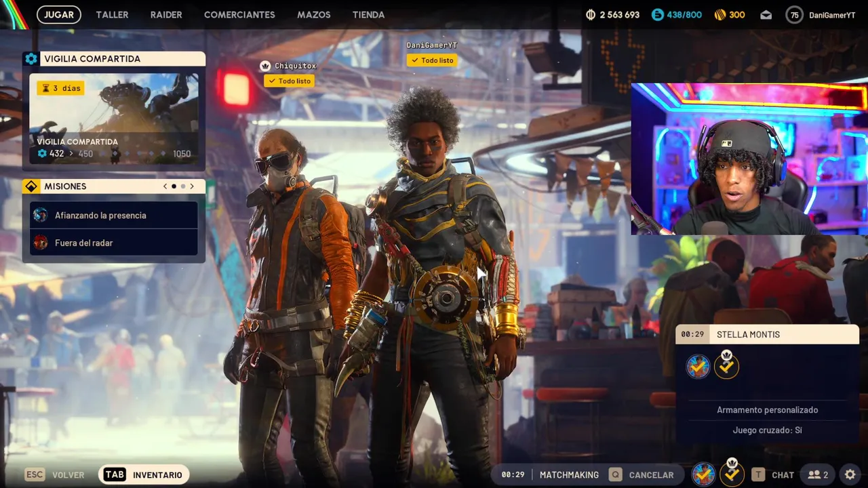Go to previous missions page arrow

165,186
